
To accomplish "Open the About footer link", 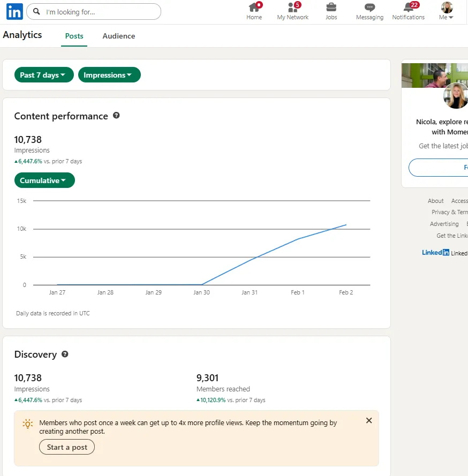I will click(x=435, y=201).
